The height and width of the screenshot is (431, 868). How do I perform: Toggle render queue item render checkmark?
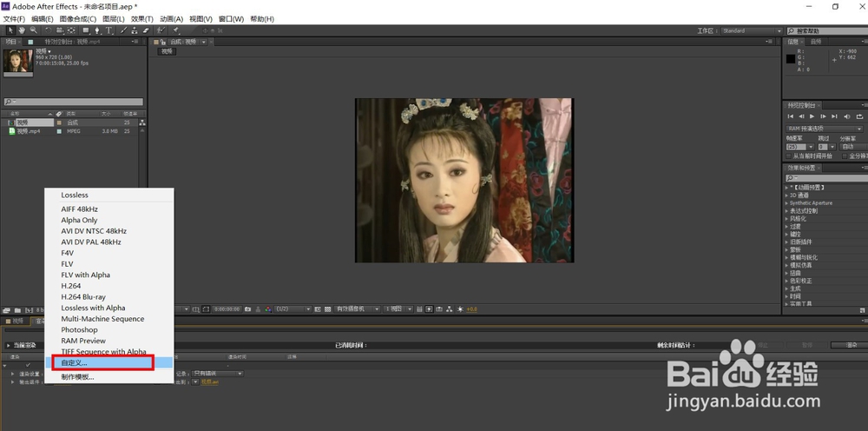click(x=28, y=365)
